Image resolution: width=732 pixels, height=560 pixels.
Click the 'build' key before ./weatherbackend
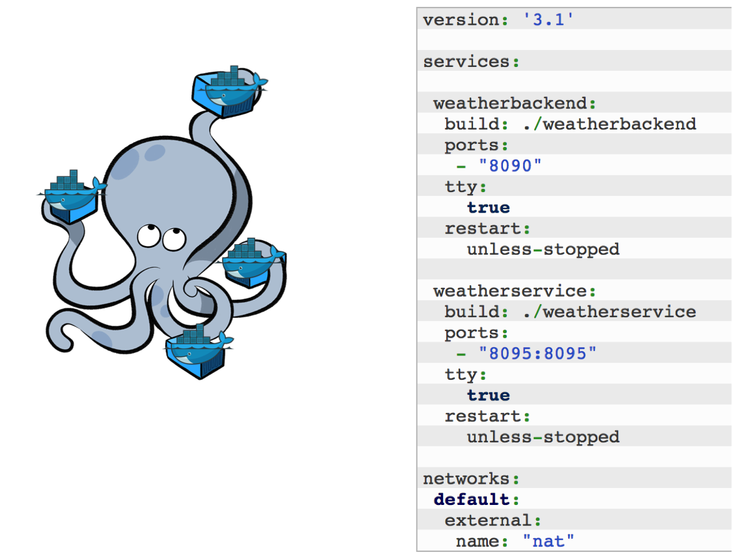pos(472,125)
